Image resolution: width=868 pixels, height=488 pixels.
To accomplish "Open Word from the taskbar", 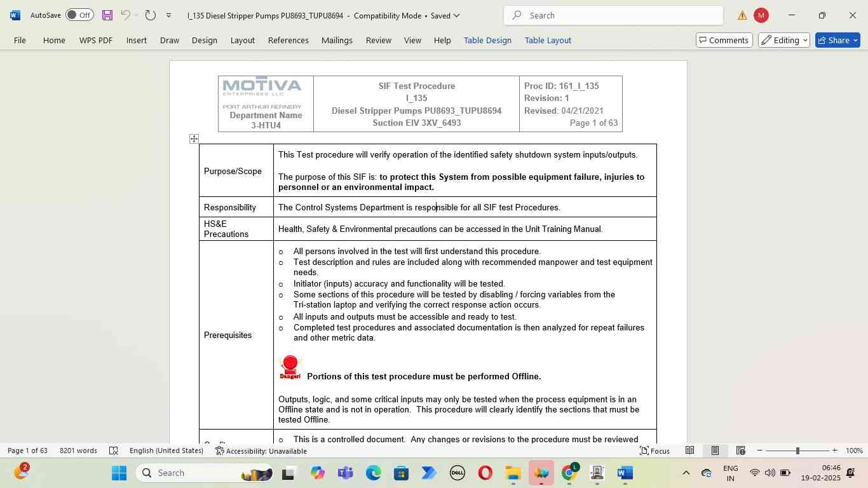I will (x=625, y=473).
